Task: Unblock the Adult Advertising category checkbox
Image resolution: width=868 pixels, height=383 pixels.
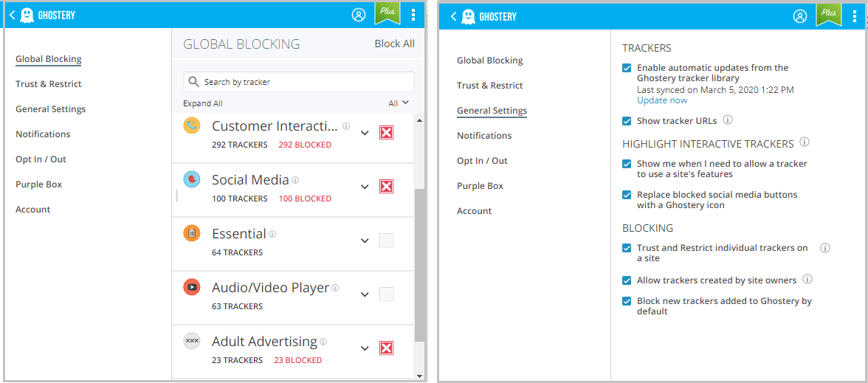Action: [x=387, y=348]
